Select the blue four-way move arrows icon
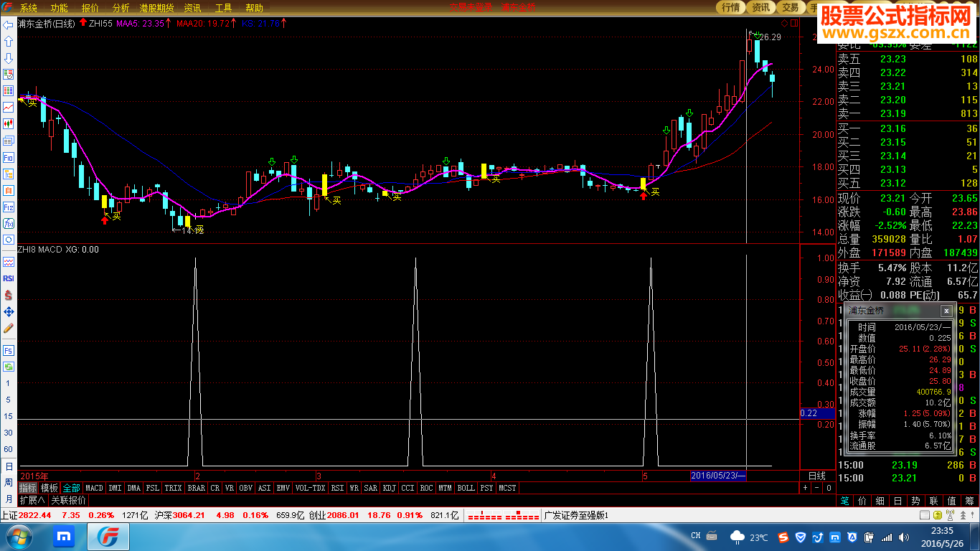 9,311
